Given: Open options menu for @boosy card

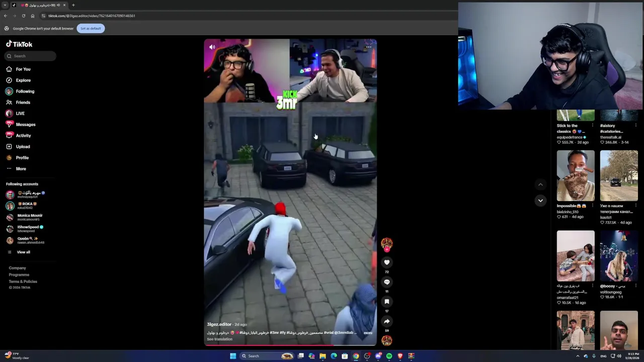Looking at the screenshot, I should [635, 286].
